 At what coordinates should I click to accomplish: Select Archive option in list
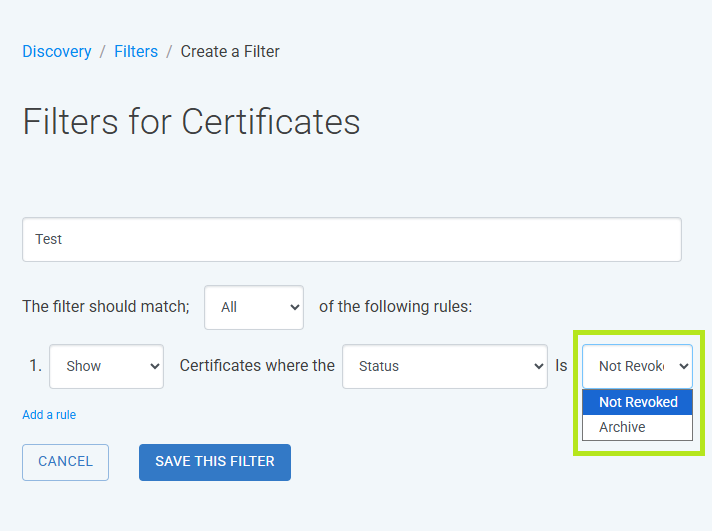[637, 427]
